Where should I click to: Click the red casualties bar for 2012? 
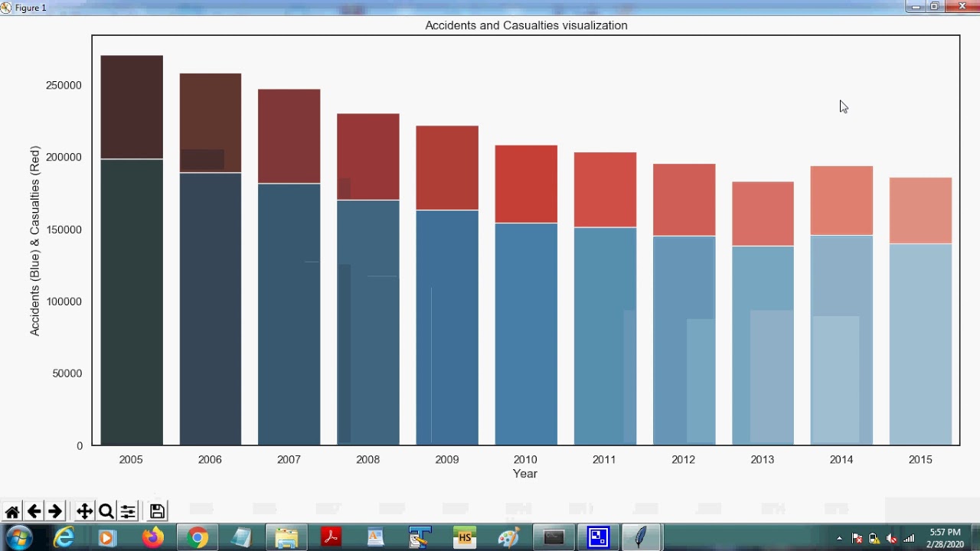coord(684,200)
